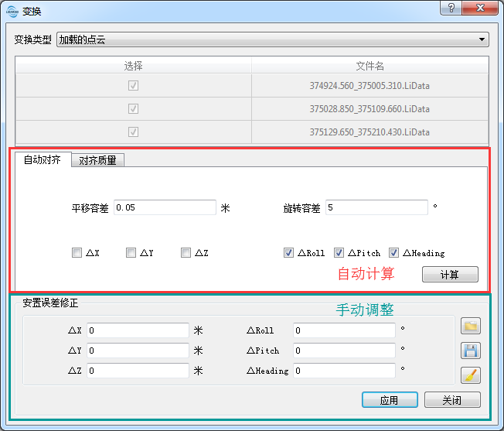The image size is (504, 431).
Task: Focus the △Heading correction input field
Action: [344, 371]
